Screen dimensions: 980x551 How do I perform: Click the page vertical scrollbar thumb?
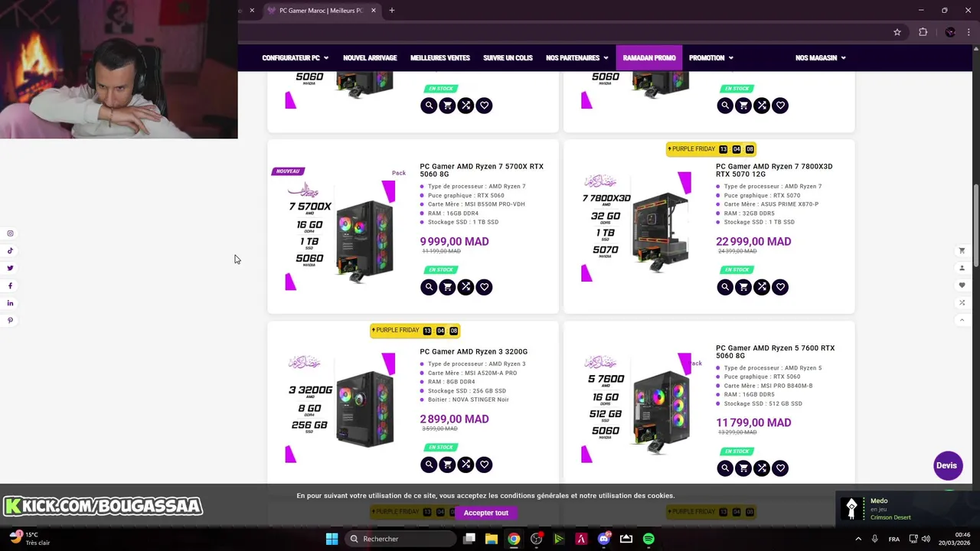[x=975, y=226]
